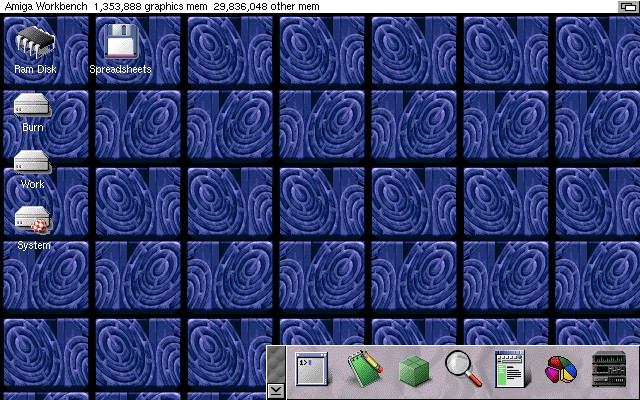Open the Spreadsheets floppy disk
Image resolution: width=640 pixels, height=400 pixels.
120,43
